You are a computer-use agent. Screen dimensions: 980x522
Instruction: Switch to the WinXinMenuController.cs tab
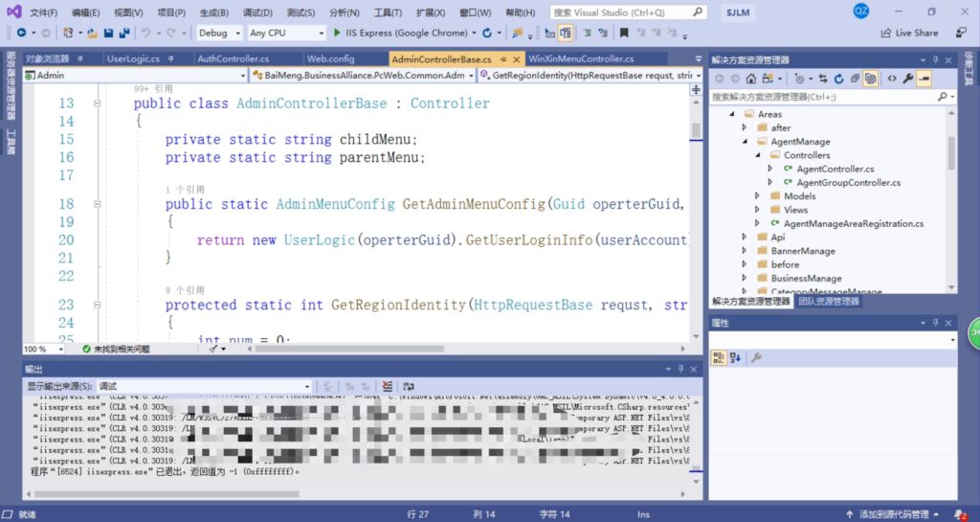click(581, 58)
